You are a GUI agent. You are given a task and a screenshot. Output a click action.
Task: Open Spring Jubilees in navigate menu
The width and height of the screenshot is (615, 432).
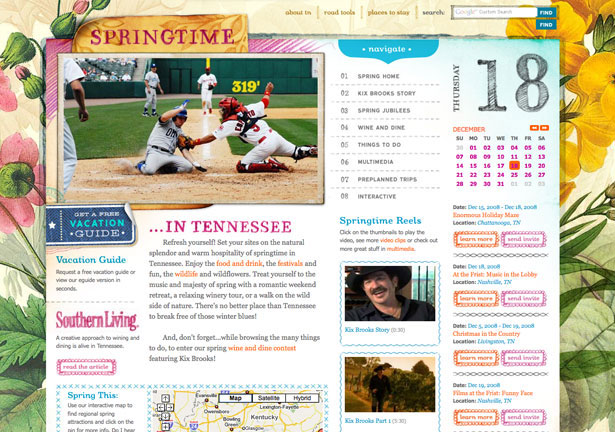(384, 111)
